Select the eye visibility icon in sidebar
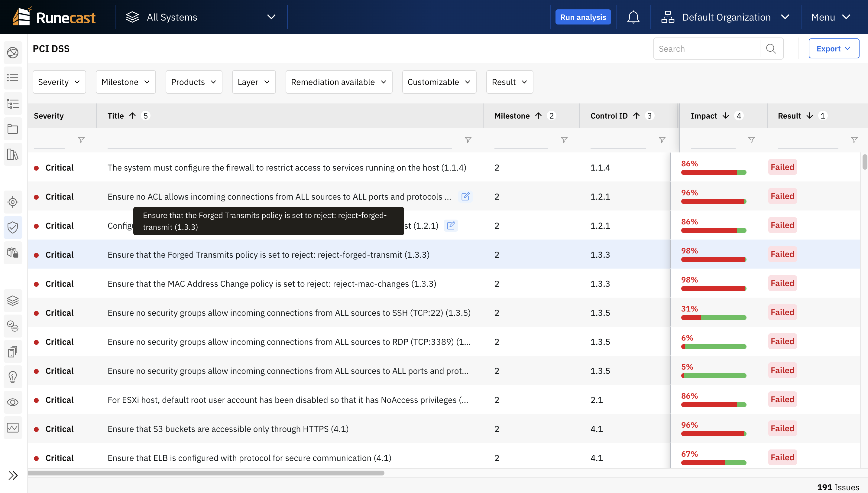Screen dimensions: 868x493 coord(13,402)
